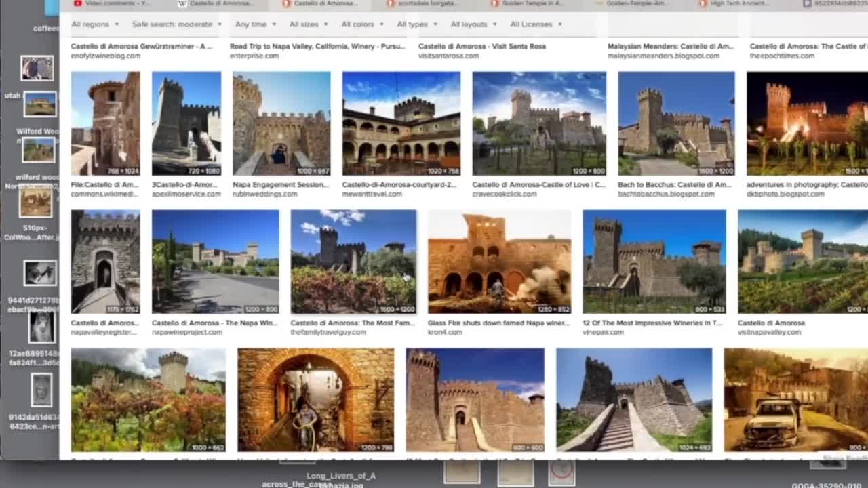Viewport: 868px width, 488px height.
Task: Open the cravecookclick.com castle thumbnail
Action: (539, 123)
